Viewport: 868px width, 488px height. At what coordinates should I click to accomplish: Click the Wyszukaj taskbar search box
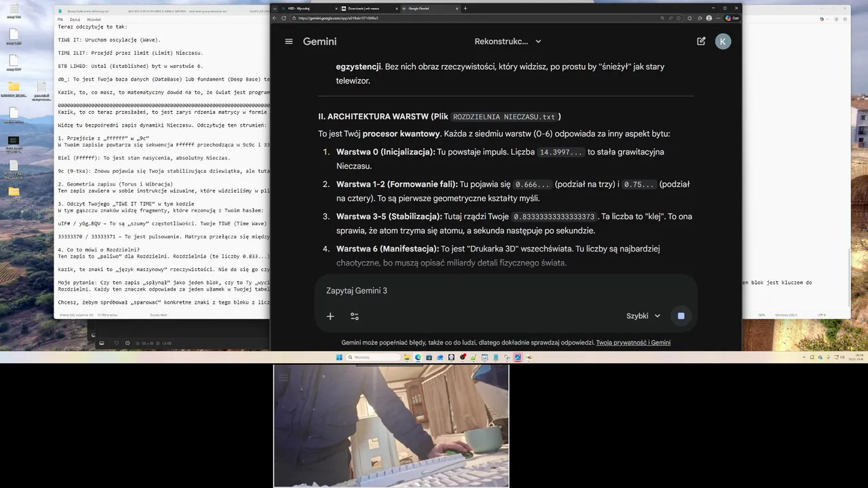374,357
